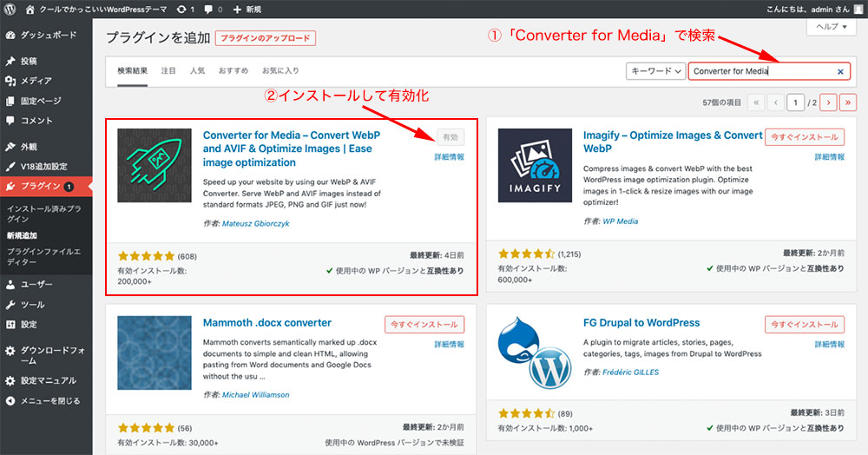Collapse sidebar with メニューを閉じる
Viewport: 868px width, 455px height.
coord(46,401)
